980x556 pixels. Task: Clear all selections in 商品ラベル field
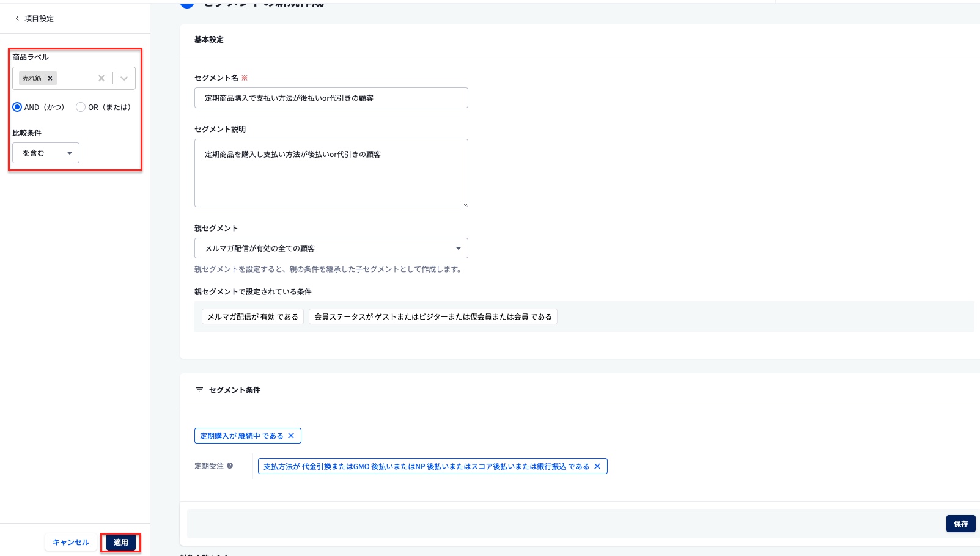click(101, 78)
